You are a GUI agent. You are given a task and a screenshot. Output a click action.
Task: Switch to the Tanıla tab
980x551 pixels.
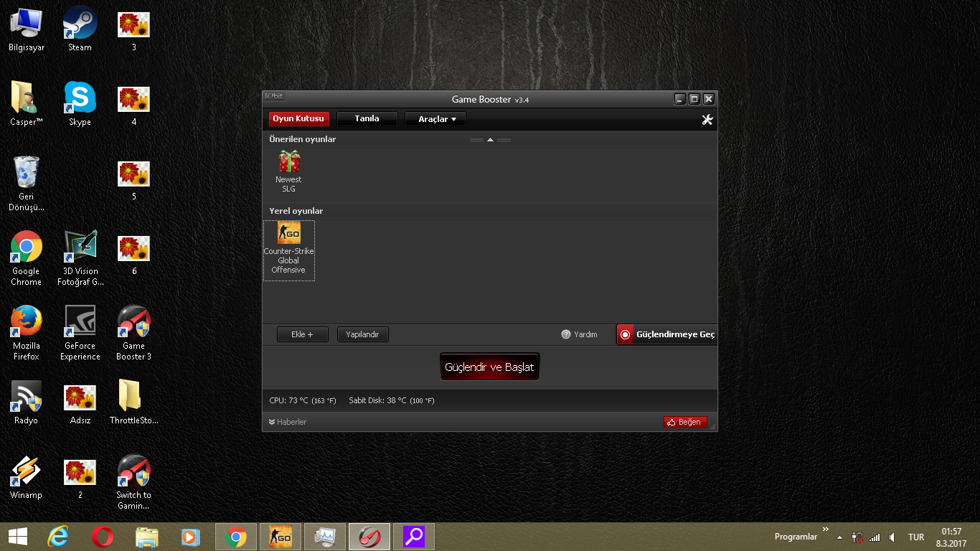pos(367,119)
